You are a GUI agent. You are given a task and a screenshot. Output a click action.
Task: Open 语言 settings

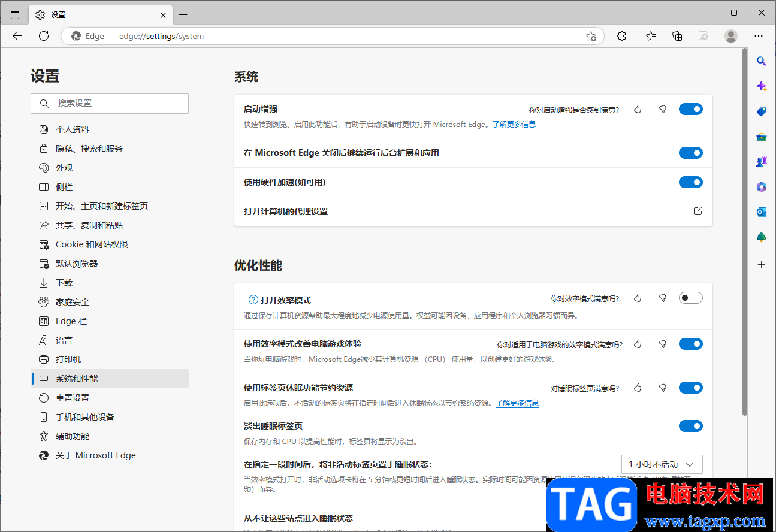(x=110, y=340)
